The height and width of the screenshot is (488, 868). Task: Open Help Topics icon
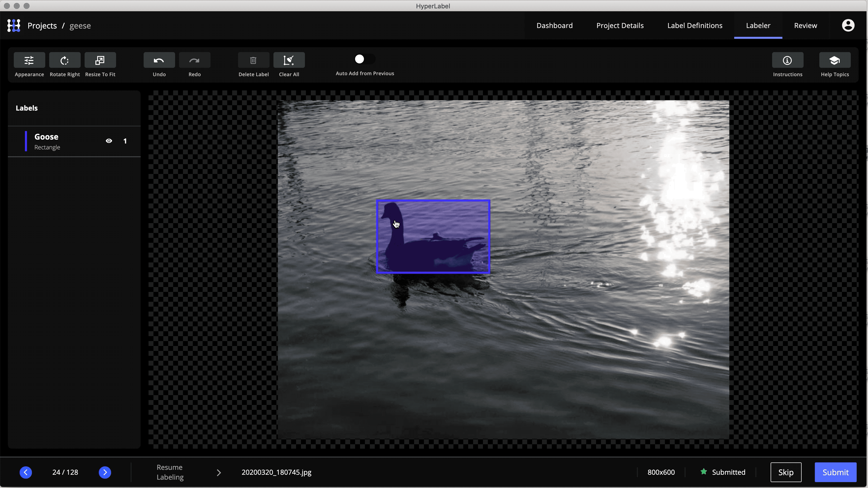click(835, 60)
